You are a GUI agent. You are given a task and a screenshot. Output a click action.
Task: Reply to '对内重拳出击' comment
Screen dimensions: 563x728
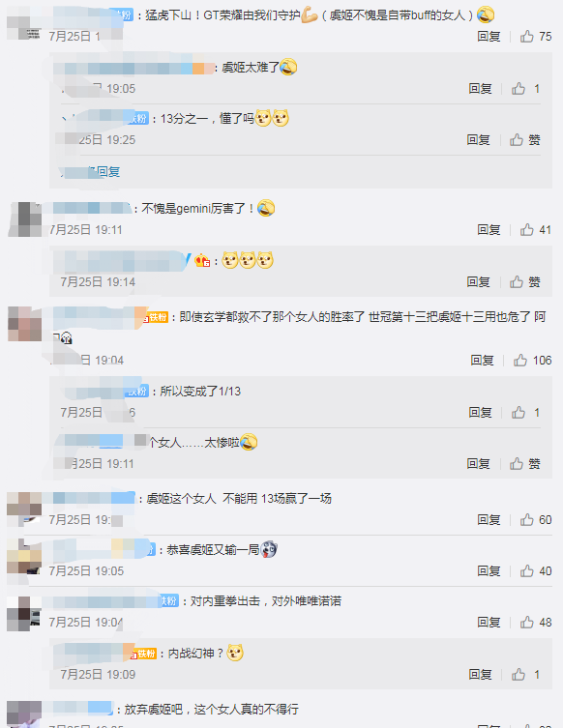pos(489,623)
